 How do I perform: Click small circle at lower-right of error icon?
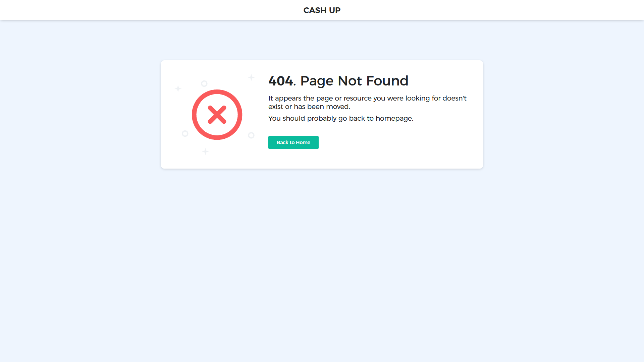251,135
